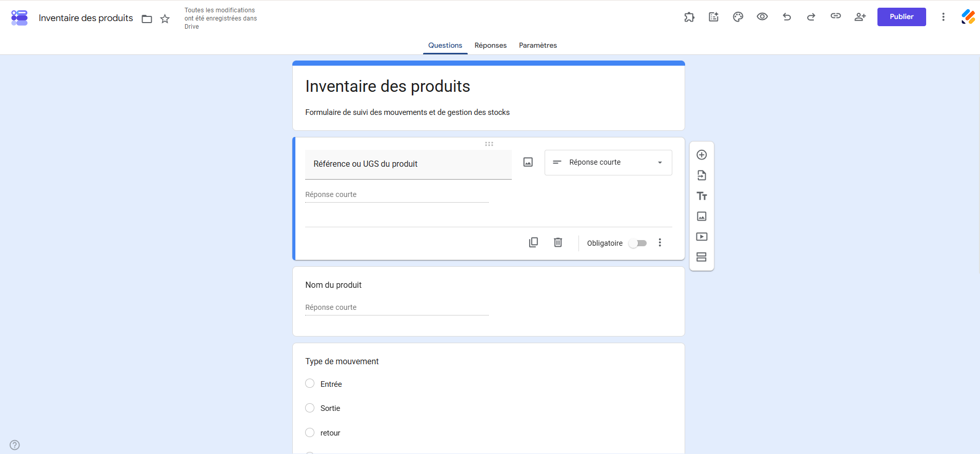980x454 pixels.
Task: Undo the last change
Action: (787, 17)
